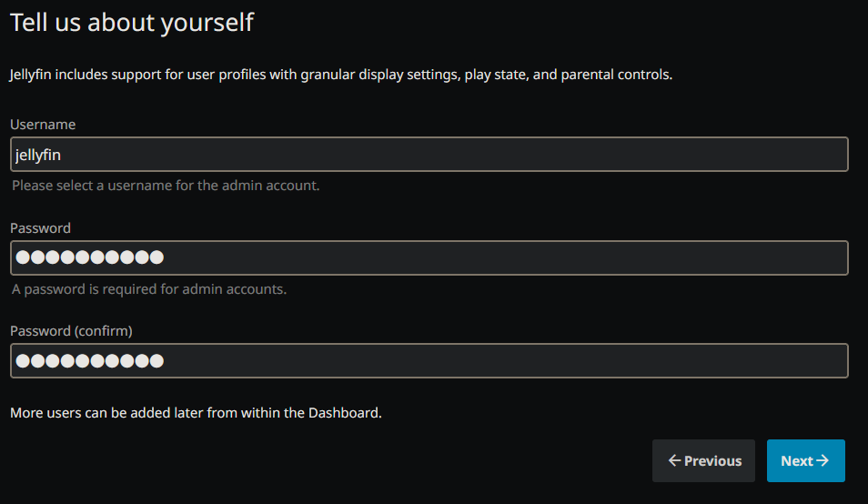
Task: Click the left arrow icon on Previous
Action: pos(674,461)
